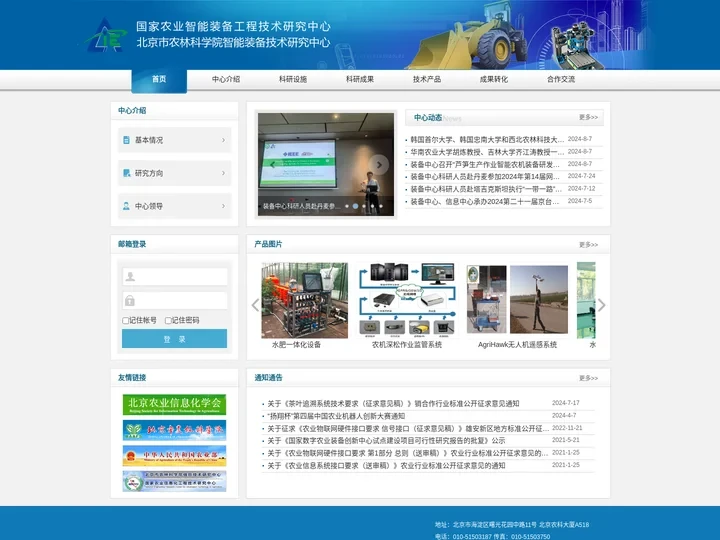Open notice about 农业信息系统接口要求（送审稿）
The height and width of the screenshot is (540, 720).
386,466
